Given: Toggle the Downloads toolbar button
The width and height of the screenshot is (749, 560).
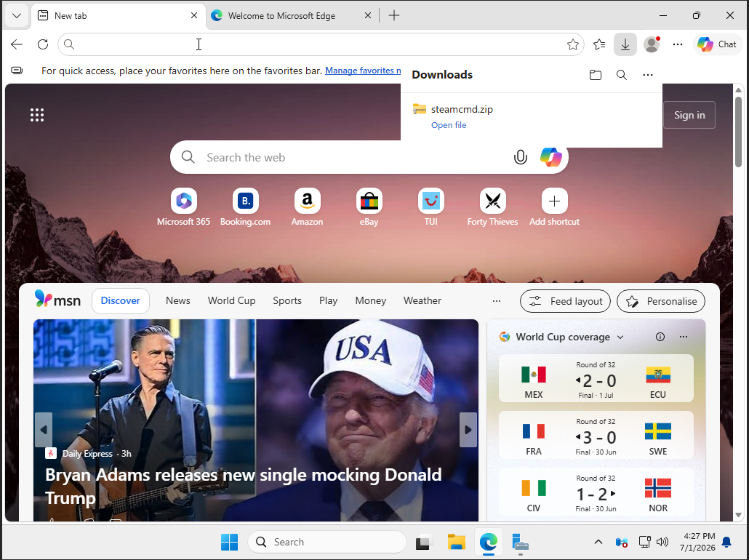Looking at the screenshot, I should pos(625,44).
